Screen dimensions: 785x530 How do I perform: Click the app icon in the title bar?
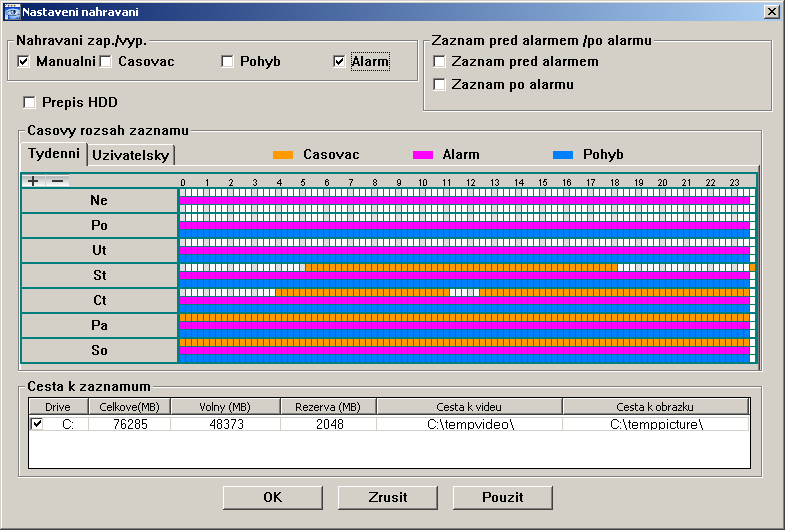point(12,12)
